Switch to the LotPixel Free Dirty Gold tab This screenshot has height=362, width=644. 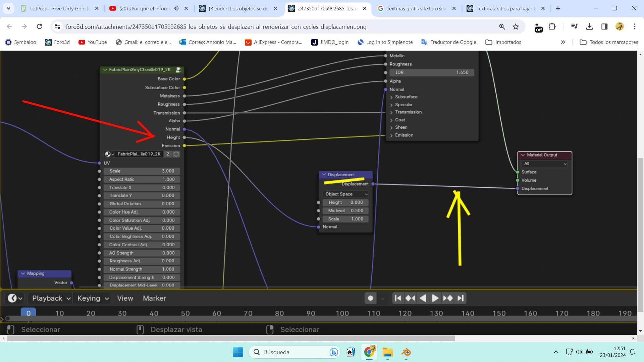pyautogui.click(x=57, y=8)
